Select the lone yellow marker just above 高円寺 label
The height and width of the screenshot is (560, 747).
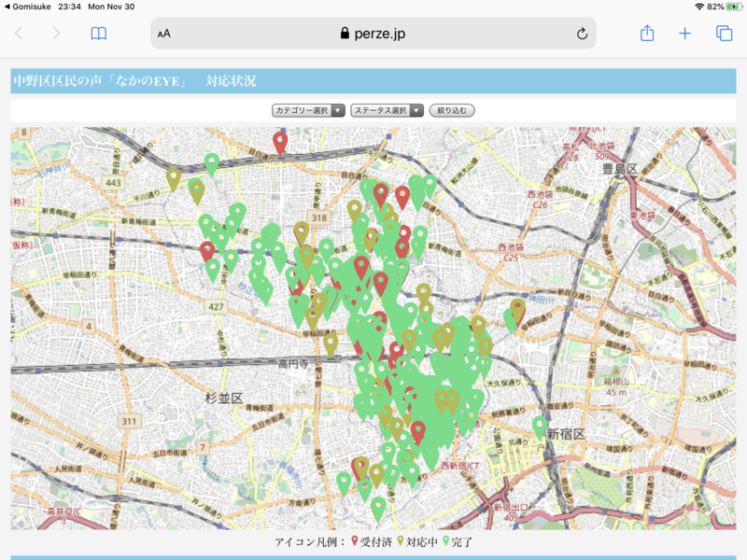pos(331,343)
